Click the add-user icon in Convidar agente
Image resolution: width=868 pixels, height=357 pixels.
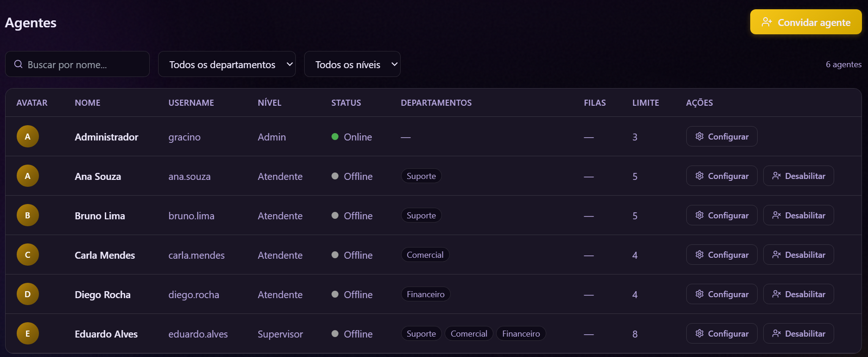pos(767,22)
